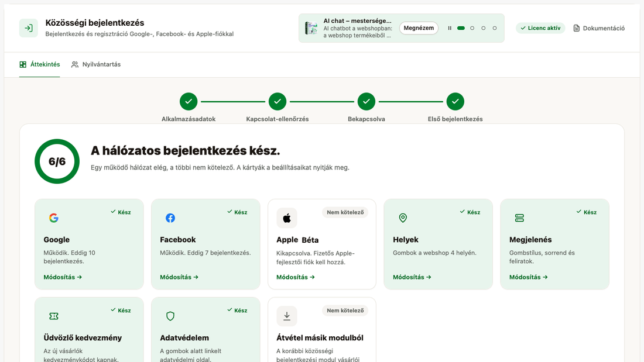Click the social login module icon
Screen dimensions: 644x362
29,28
